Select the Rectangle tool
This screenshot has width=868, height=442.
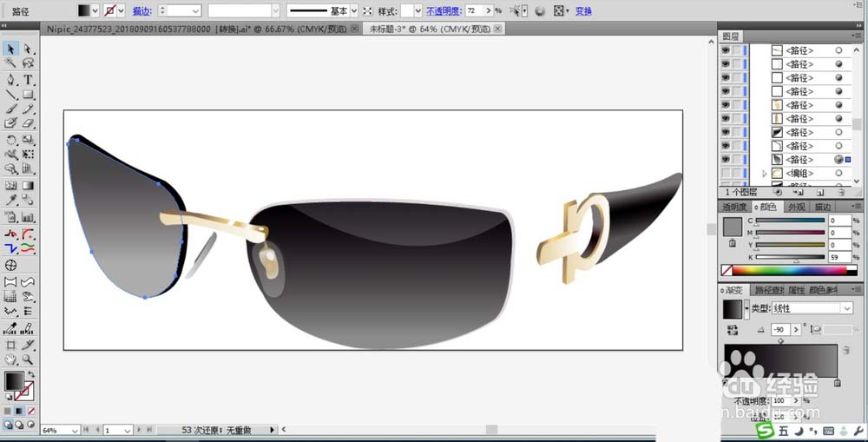tap(27, 94)
